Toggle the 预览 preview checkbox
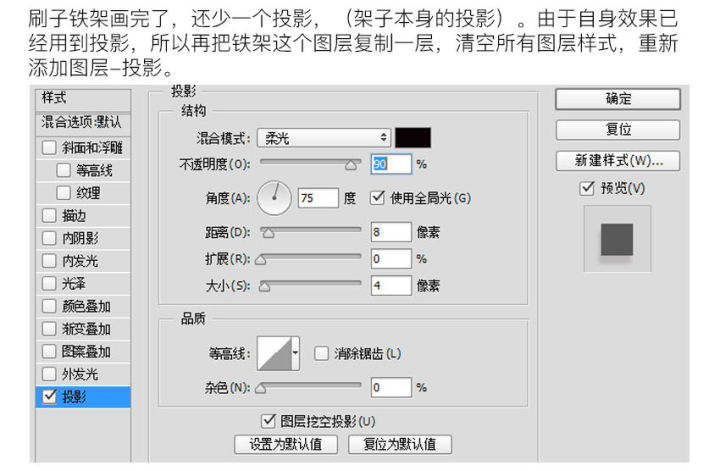 click(x=588, y=188)
